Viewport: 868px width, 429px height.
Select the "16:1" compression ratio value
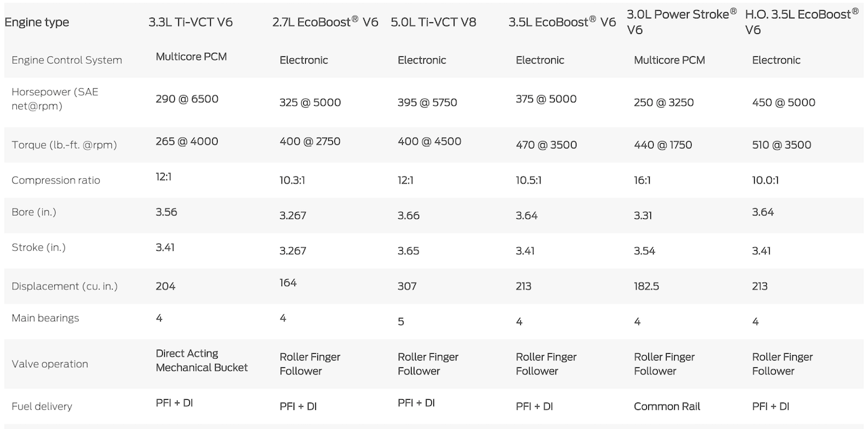click(642, 180)
